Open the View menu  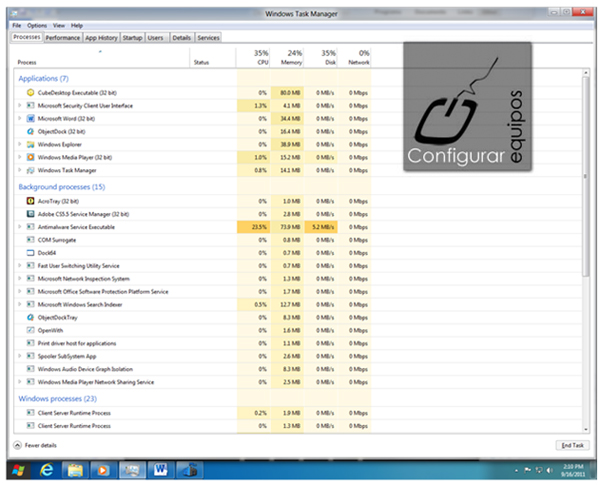[x=59, y=26]
